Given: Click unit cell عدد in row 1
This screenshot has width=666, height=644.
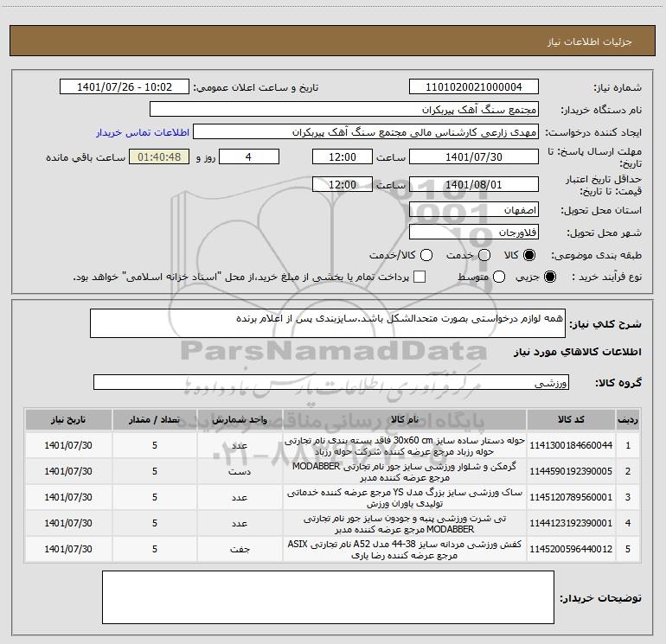Looking at the screenshot, I should tap(240, 446).
